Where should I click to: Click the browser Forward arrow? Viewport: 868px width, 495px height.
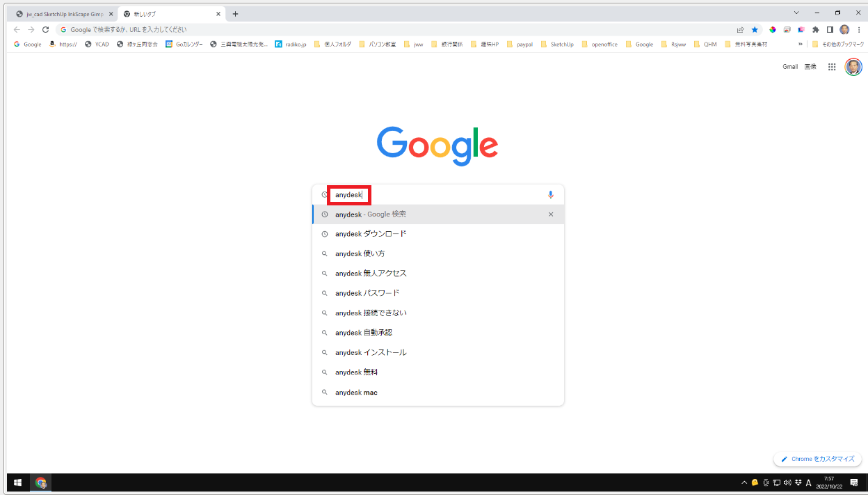click(31, 30)
